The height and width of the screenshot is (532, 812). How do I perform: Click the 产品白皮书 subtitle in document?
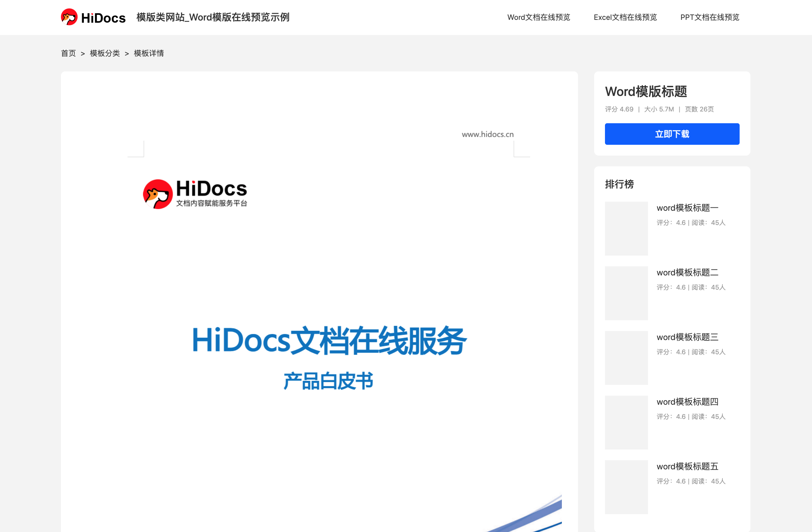pyautogui.click(x=328, y=381)
